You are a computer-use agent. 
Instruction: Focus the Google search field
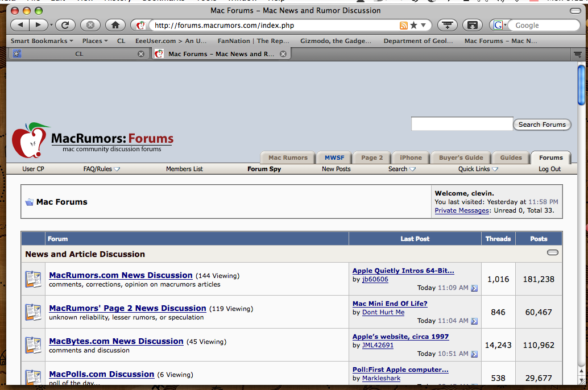click(x=545, y=25)
